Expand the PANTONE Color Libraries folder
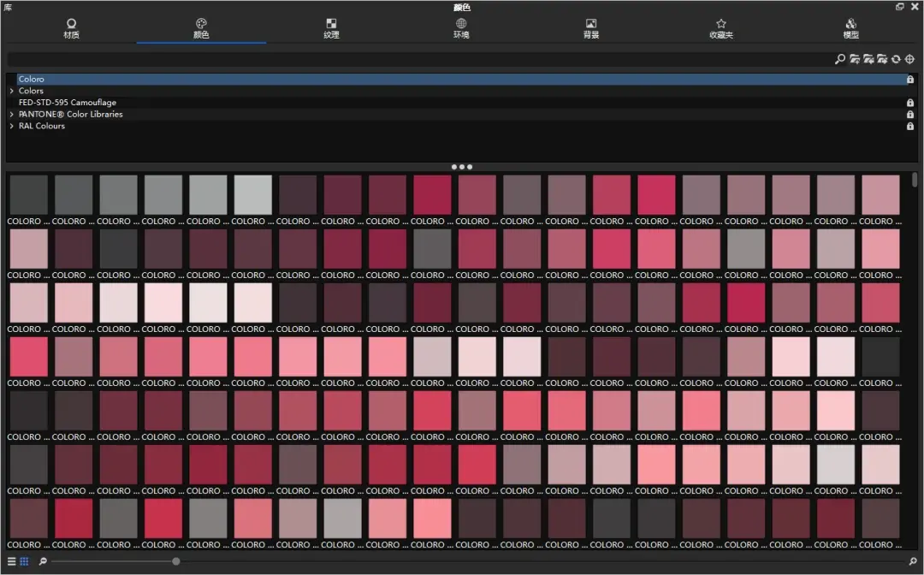924x575 pixels. (11, 115)
